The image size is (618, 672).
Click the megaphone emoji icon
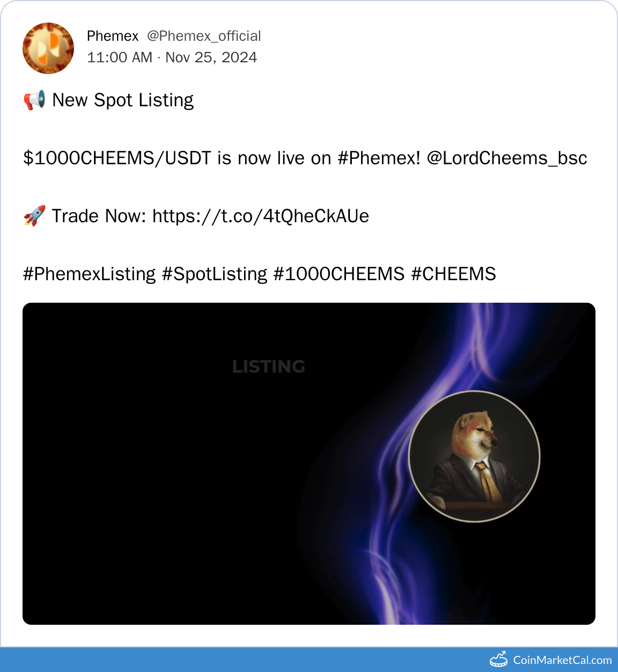click(x=34, y=100)
